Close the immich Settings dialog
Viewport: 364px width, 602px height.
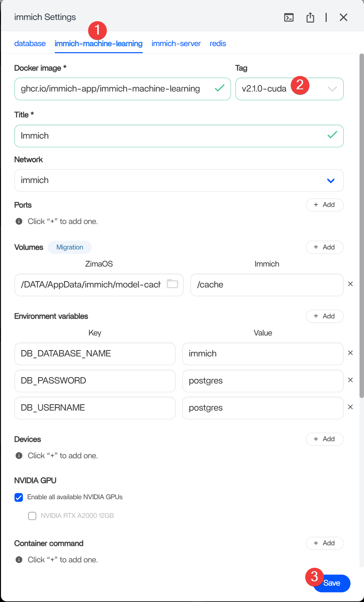(343, 17)
